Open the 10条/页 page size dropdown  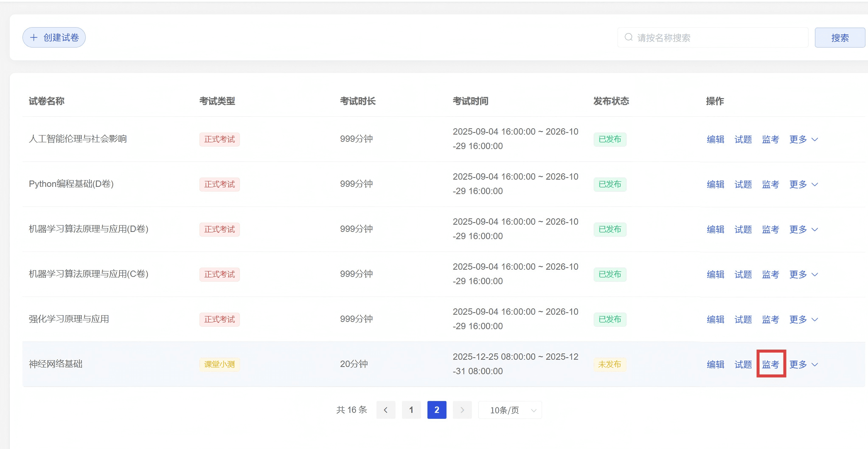click(510, 410)
